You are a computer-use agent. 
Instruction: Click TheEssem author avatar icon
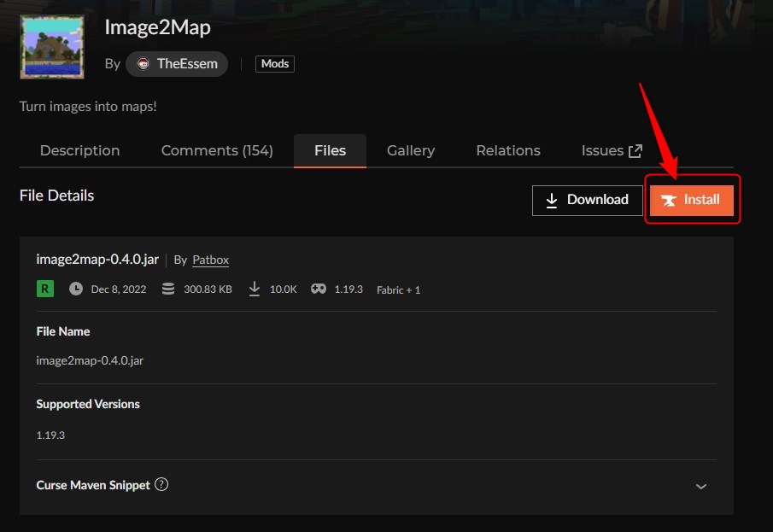tap(142, 63)
